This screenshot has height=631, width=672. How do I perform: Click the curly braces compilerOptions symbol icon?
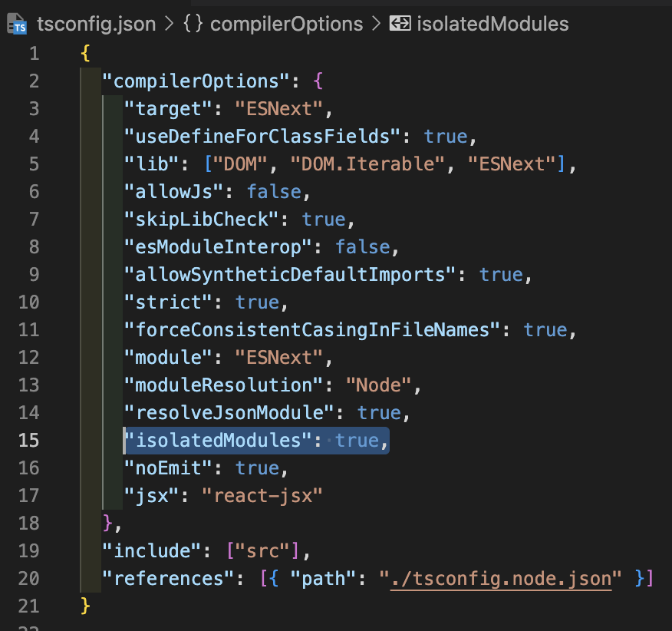tap(194, 24)
